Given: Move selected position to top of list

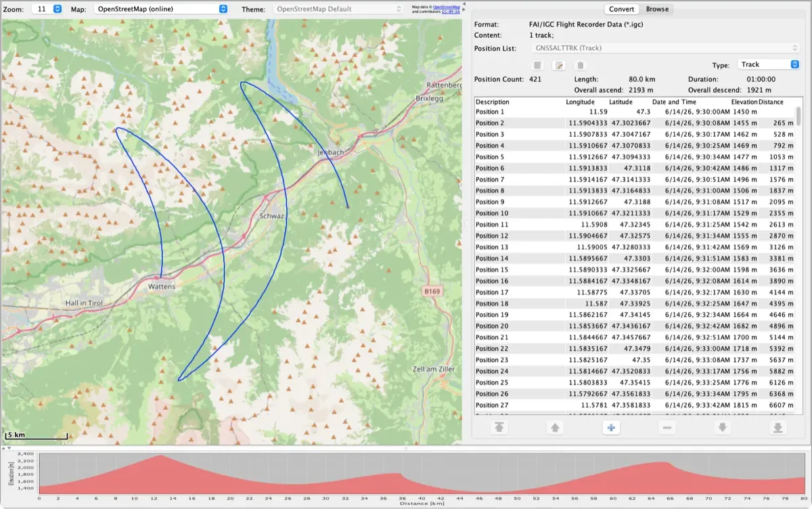Looking at the screenshot, I should tap(499, 428).
